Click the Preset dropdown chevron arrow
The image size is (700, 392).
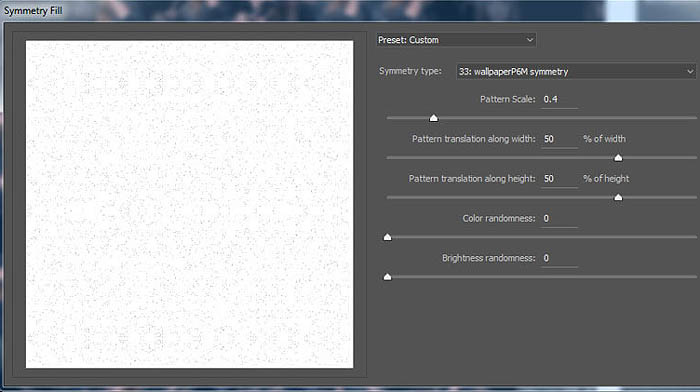529,40
